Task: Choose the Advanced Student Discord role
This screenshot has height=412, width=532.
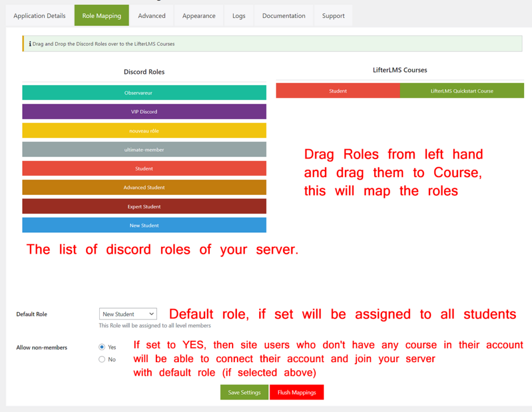Action: tap(144, 188)
